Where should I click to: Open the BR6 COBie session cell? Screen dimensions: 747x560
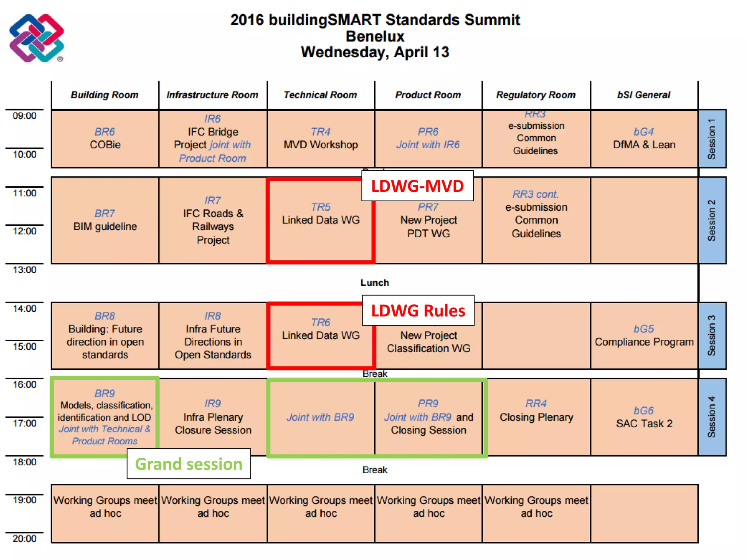[105, 139]
